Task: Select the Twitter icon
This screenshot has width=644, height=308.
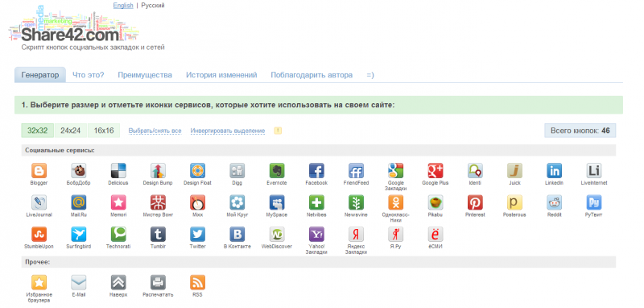Action: (197, 234)
